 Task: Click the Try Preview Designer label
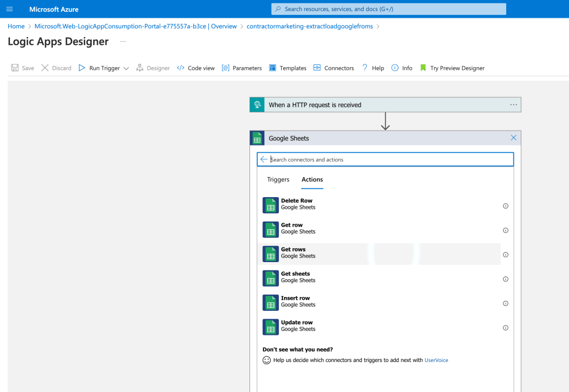tap(457, 68)
